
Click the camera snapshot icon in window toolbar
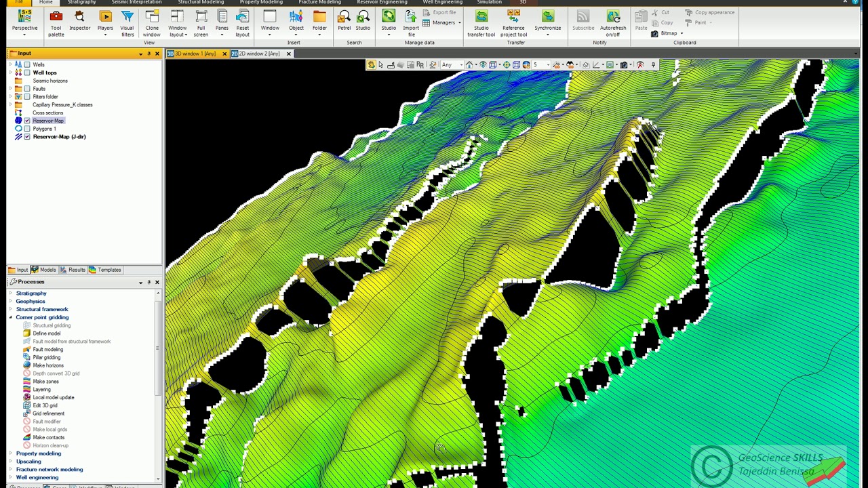point(624,65)
